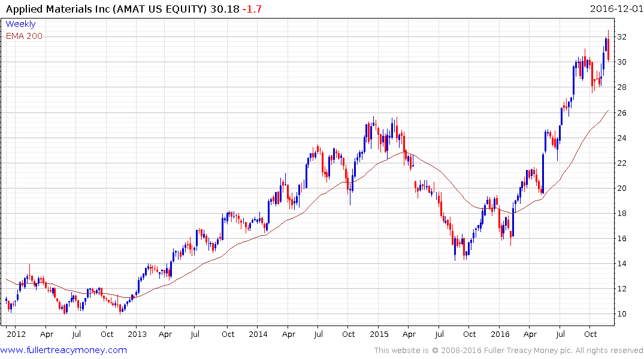
Task: Click the '2016' x-axis label
Action: (500, 334)
